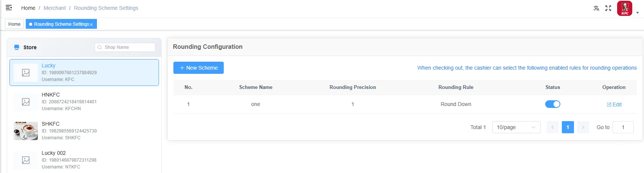Select the SHKFC store coffee thumbnail
This screenshot has width=644, height=173.
click(x=26, y=131)
